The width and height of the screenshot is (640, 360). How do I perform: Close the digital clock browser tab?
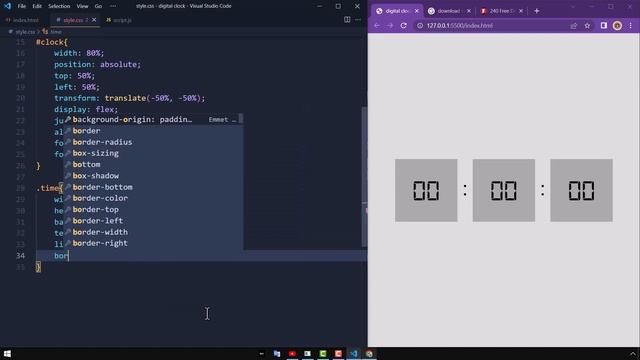tap(417, 11)
